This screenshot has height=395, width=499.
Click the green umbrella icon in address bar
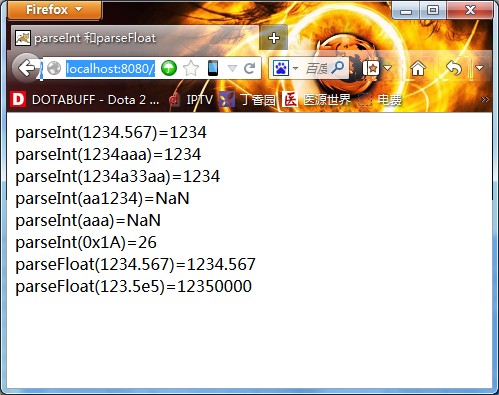[x=169, y=69]
